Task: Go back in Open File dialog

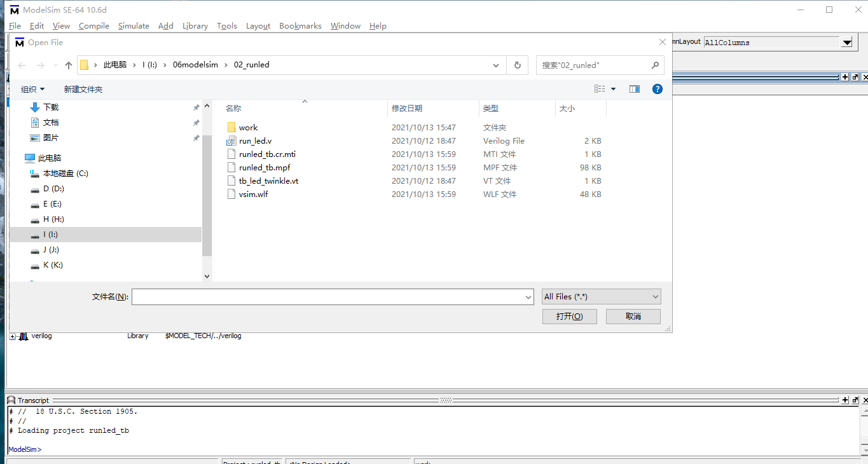Action: 22,65
